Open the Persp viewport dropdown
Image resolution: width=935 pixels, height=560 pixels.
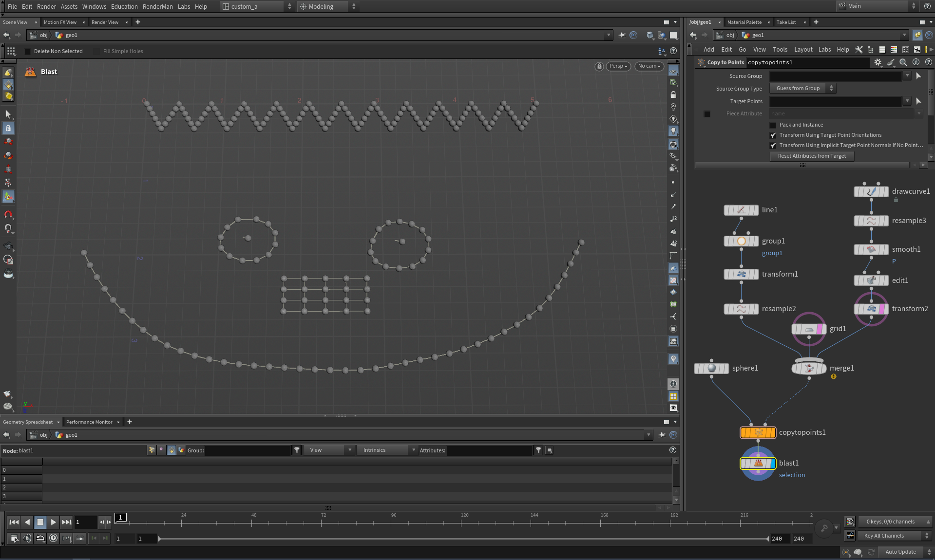click(x=618, y=66)
